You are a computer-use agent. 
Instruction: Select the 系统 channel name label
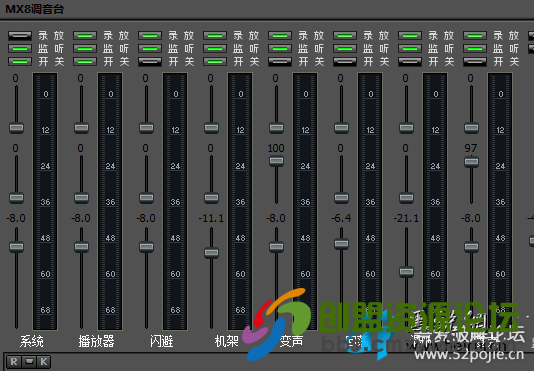32,341
